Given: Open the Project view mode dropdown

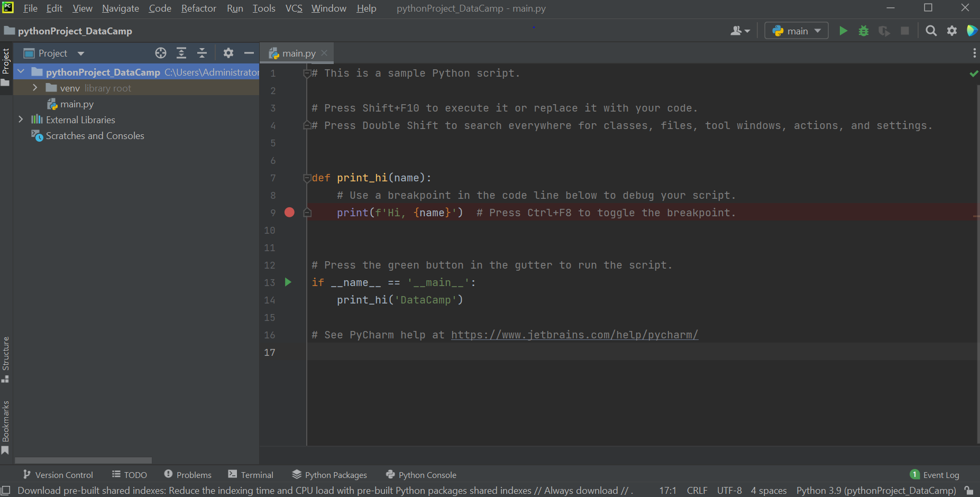Looking at the screenshot, I should (80, 53).
